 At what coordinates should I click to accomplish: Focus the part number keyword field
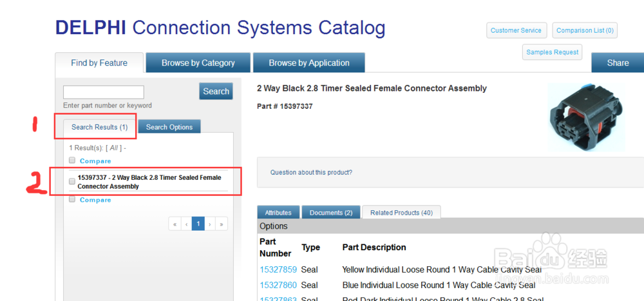(104, 92)
